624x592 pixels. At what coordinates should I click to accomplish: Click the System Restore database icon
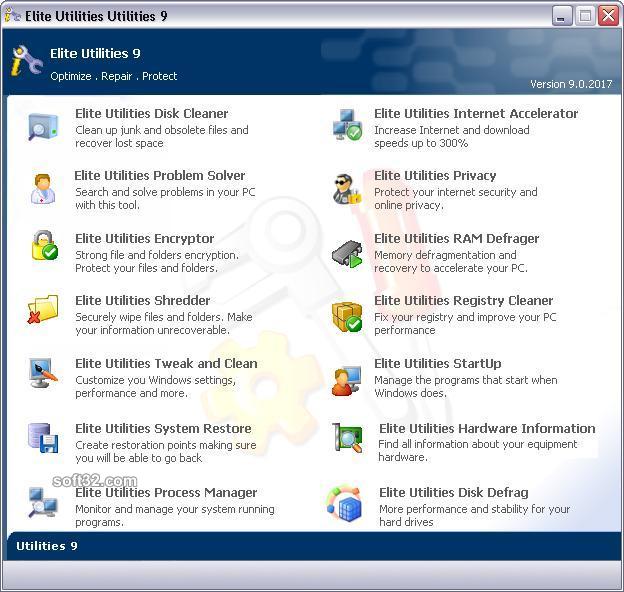pyautogui.click(x=43, y=438)
